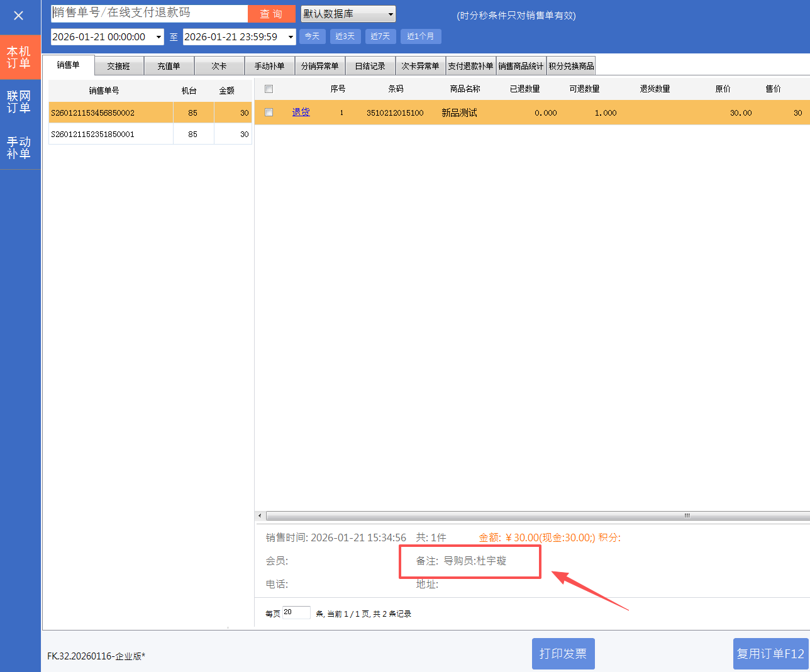810x672 pixels.
Task: Click the horizontal scrollbar under product table
Action: (535, 515)
